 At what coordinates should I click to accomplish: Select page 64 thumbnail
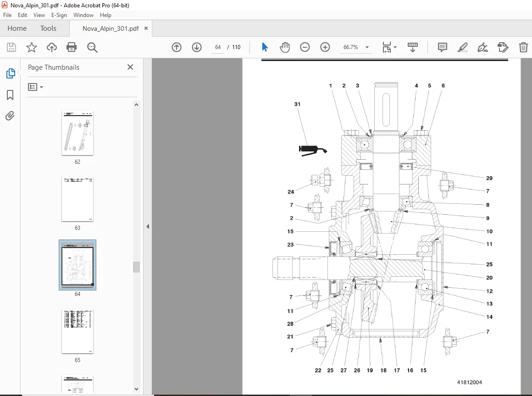pyautogui.click(x=78, y=265)
